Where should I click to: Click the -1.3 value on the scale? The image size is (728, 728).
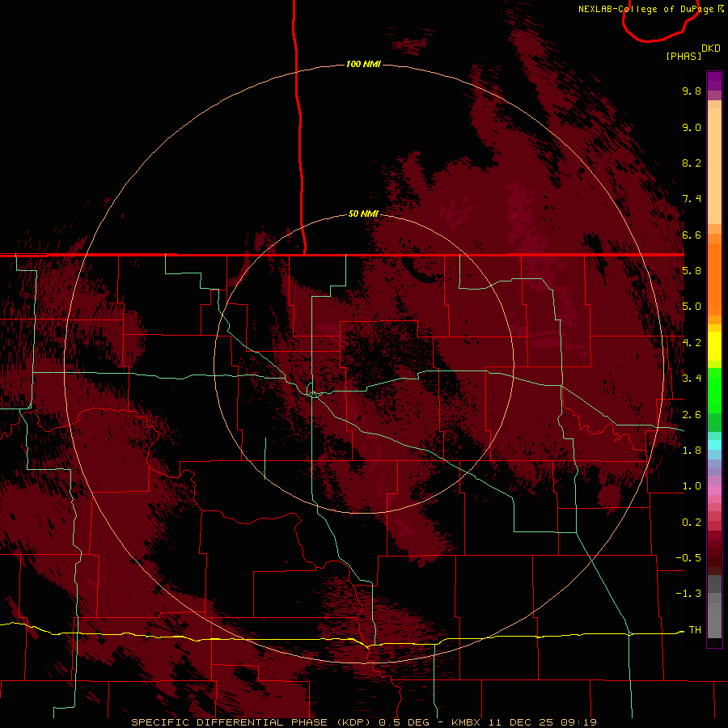tap(688, 594)
